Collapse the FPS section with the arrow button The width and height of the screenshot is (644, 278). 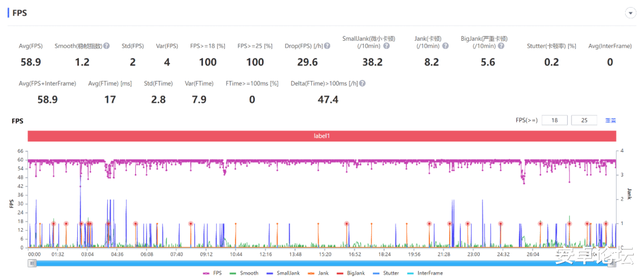coord(630,12)
